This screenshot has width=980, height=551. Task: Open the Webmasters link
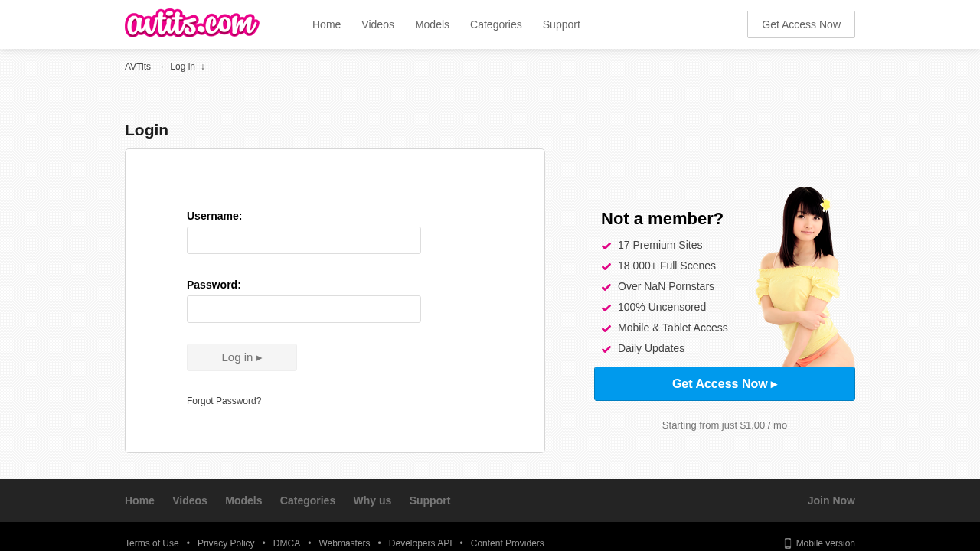click(x=345, y=543)
